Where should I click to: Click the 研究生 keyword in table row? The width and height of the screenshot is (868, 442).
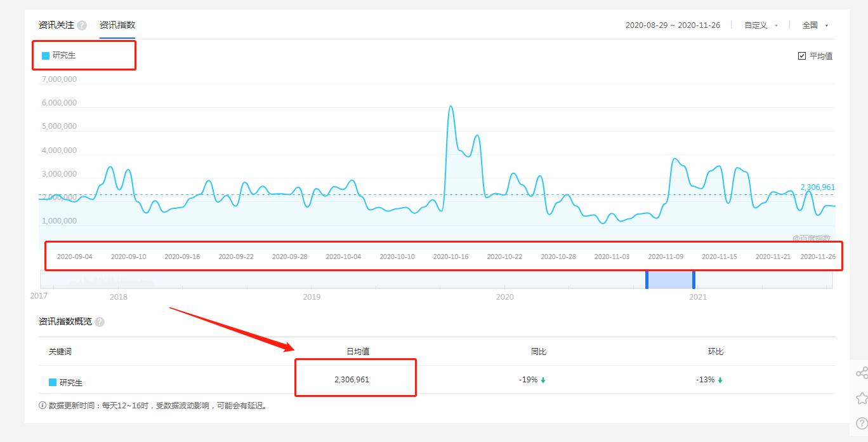click(x=71, y=382)
